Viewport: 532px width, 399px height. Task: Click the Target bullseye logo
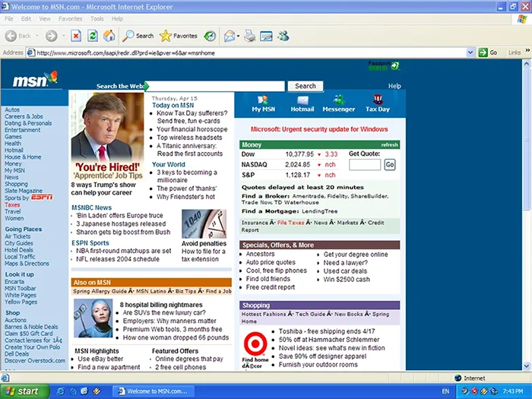point(255,344)
